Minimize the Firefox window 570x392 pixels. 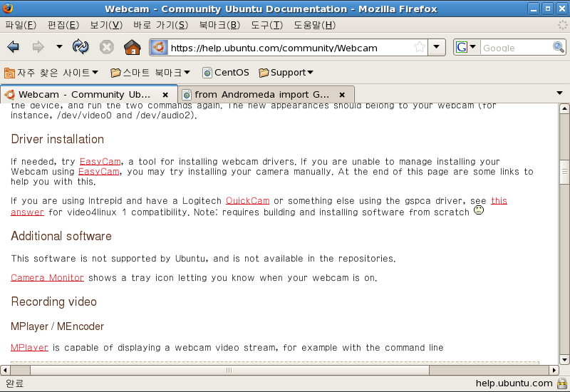click(x=534, y=9)
